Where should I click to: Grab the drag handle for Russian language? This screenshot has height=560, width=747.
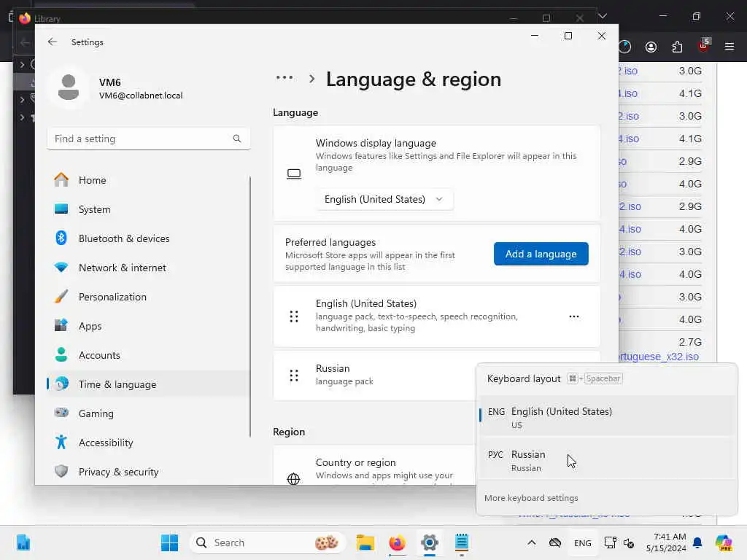point(294,376)
